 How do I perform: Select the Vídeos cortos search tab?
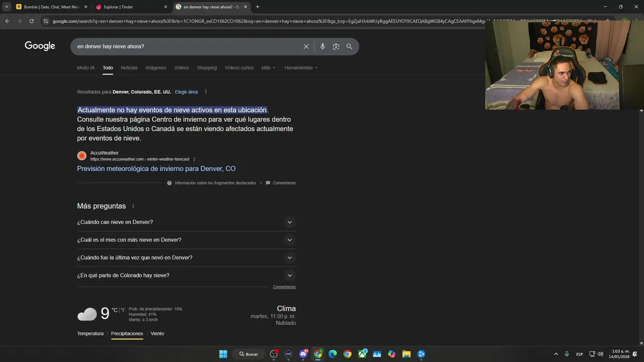239,68
